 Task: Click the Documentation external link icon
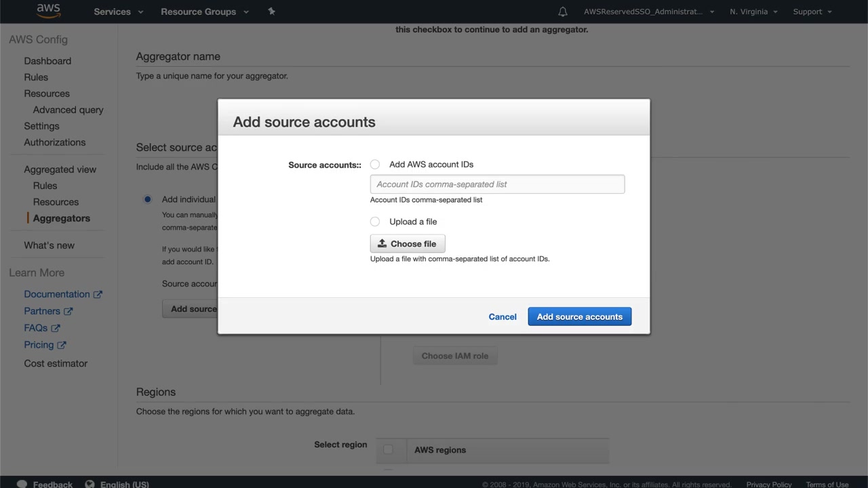[x=98, y=294]
